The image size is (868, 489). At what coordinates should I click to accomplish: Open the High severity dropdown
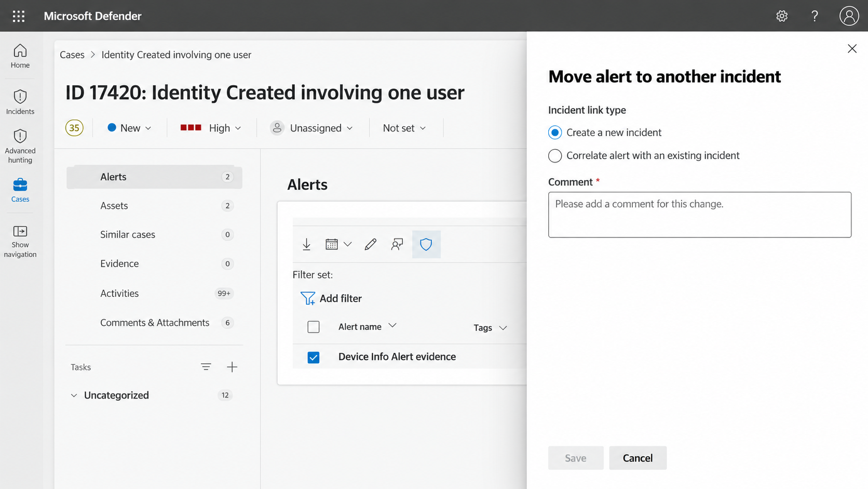[211, 128]
